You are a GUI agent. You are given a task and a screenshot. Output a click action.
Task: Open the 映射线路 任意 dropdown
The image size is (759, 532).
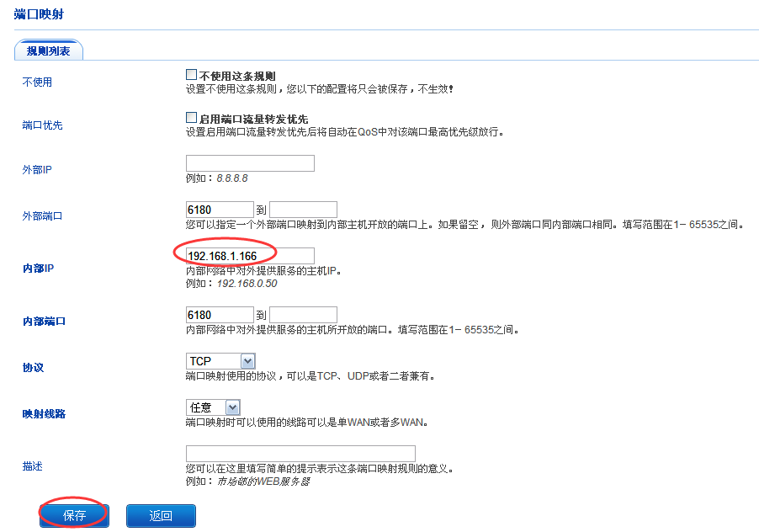point(213,407)
